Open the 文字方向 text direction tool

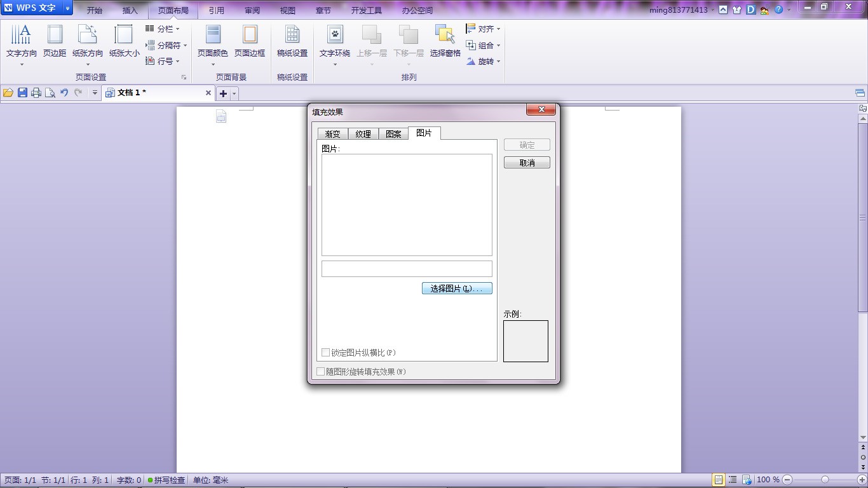click(21, 44)
